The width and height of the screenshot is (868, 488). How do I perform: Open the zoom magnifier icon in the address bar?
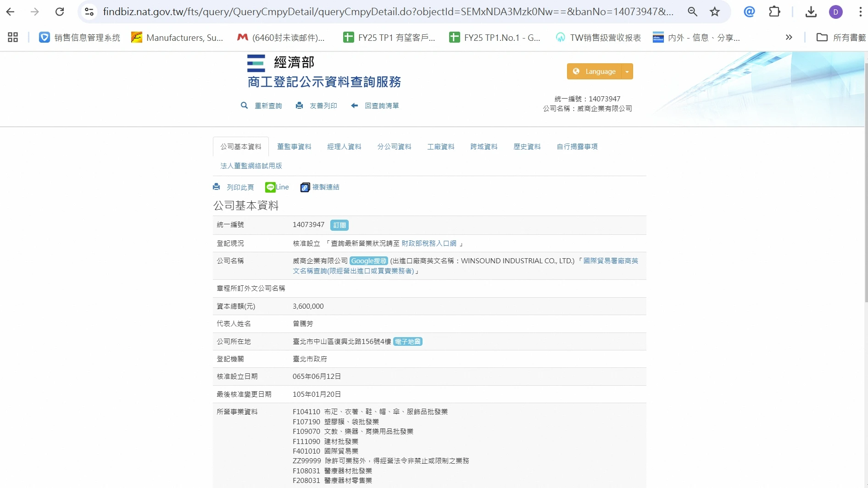pos(692,12)
